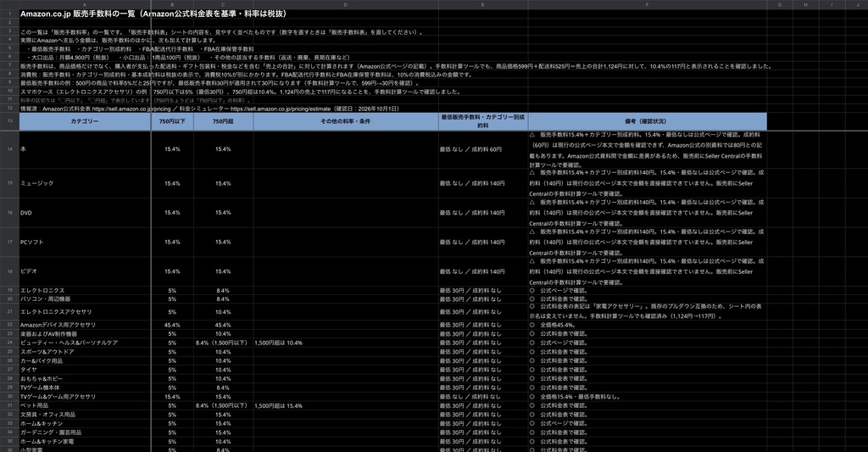This screenshot has width=868, height=452.
Task: Select column B header
Action: 172,4
